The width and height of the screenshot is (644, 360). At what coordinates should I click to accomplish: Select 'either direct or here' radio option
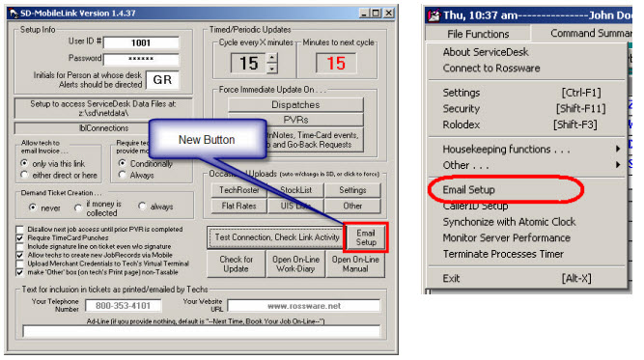point(24,175)
